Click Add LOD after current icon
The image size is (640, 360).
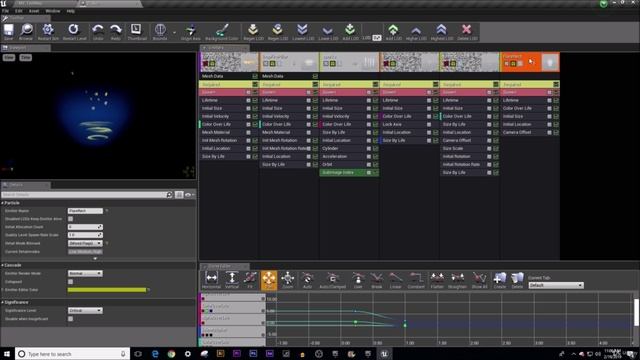tap(393, 31)
